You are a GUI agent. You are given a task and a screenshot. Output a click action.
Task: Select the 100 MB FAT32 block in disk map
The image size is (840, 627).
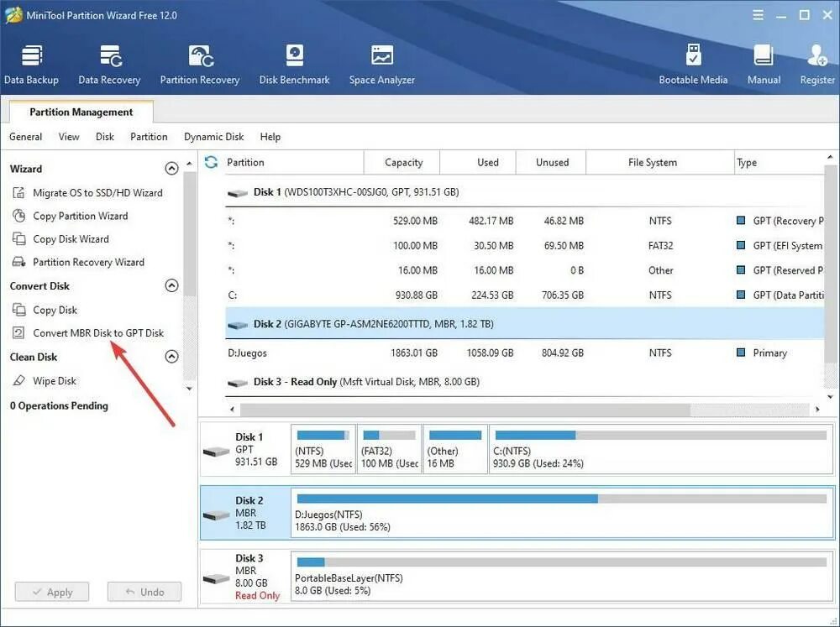click(389, 449)
